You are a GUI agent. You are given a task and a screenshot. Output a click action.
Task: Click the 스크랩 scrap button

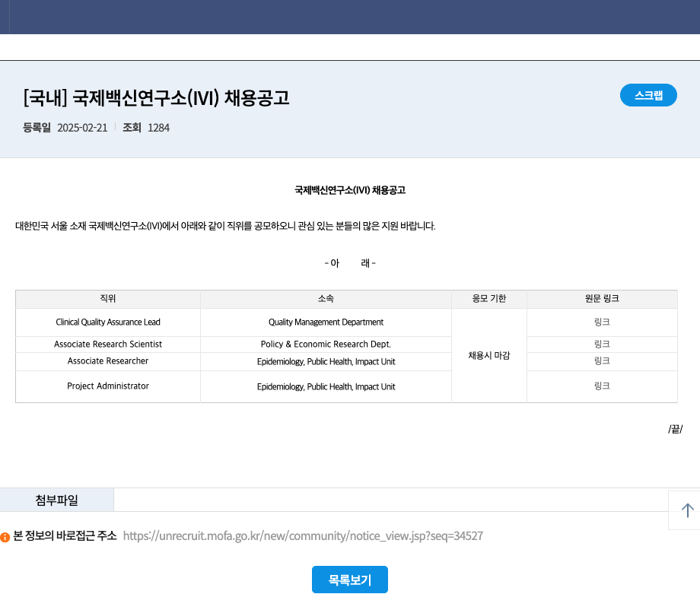(648, 95)
